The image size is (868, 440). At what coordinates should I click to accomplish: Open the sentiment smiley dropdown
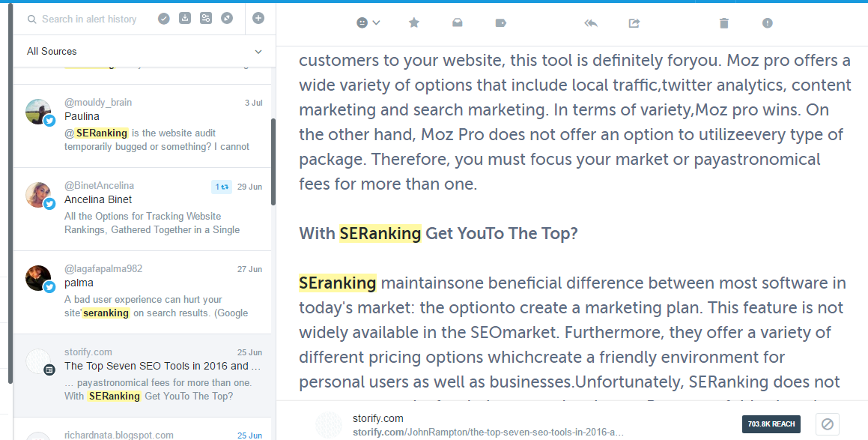click(x=368, y=23)
